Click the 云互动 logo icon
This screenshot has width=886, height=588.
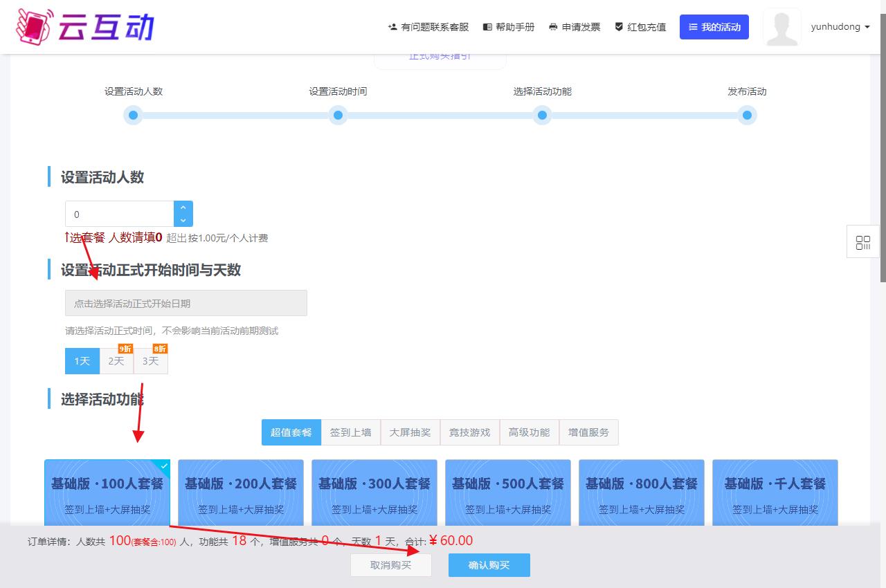(34, 26)
